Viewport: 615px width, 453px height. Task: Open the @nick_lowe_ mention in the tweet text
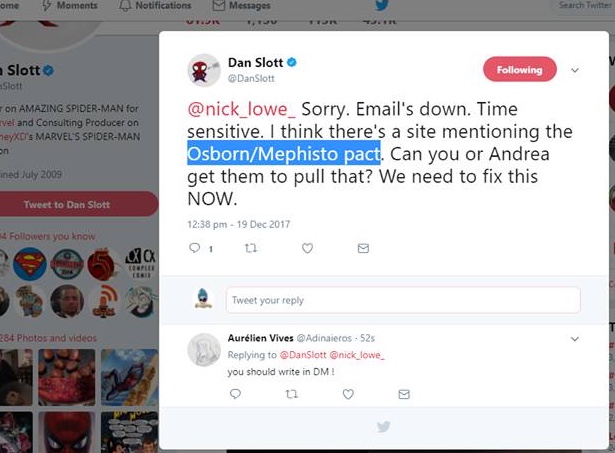point(242,109)
